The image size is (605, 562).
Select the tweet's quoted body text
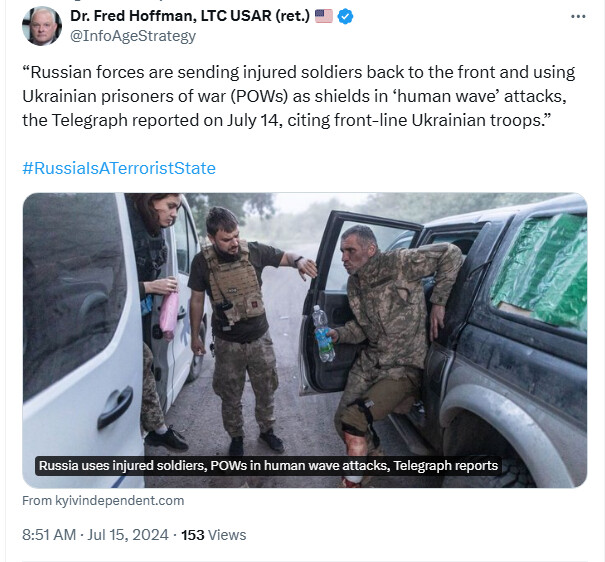point(298,96)
